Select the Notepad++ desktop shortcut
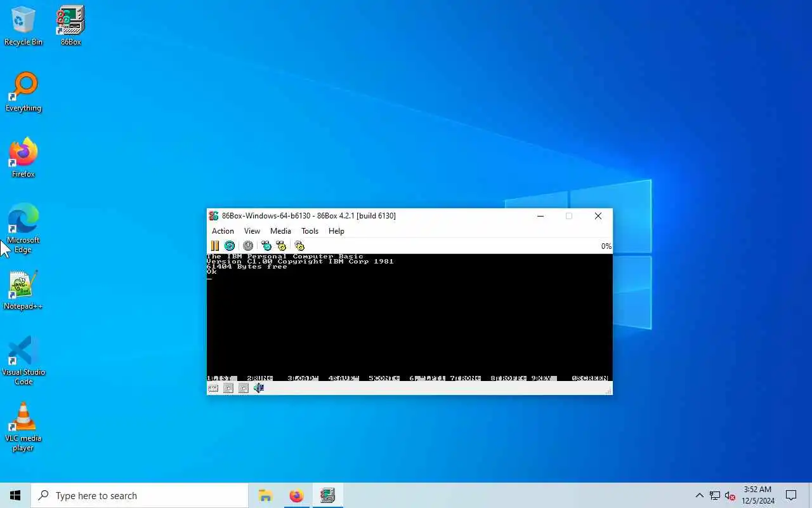The height and width of the screenshot is (508, 812). (23, 290)
